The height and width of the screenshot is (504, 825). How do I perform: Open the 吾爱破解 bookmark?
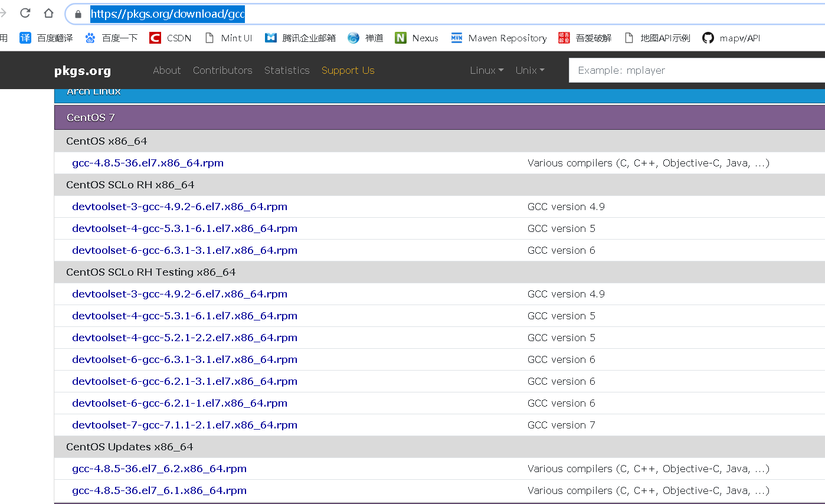click(x=585, y=38)
